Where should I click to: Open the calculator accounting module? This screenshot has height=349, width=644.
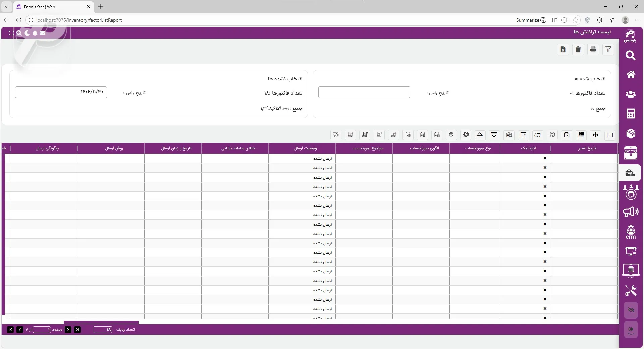tap(631, 114)
